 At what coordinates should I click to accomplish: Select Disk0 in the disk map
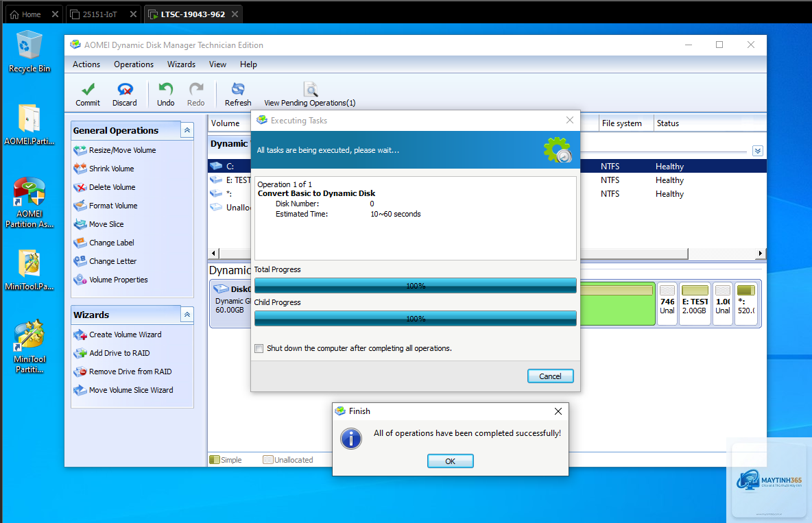232,304
